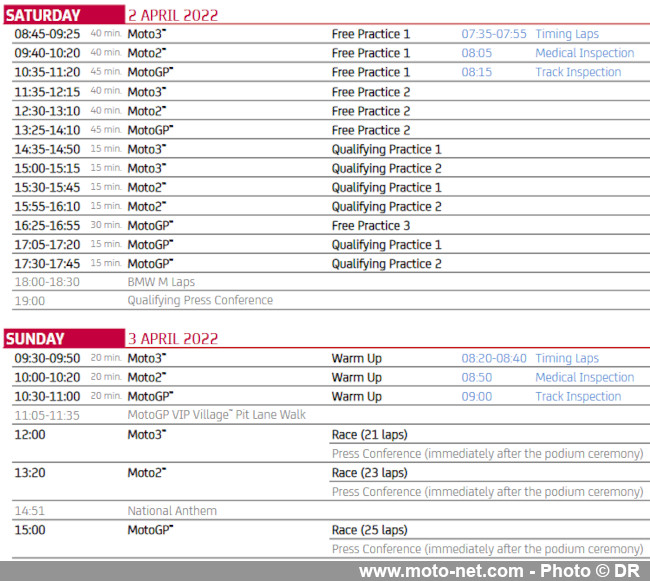Click the date '2 APRIL 2022'
This screenshot has width=650, height=581.
pos(173,15)
